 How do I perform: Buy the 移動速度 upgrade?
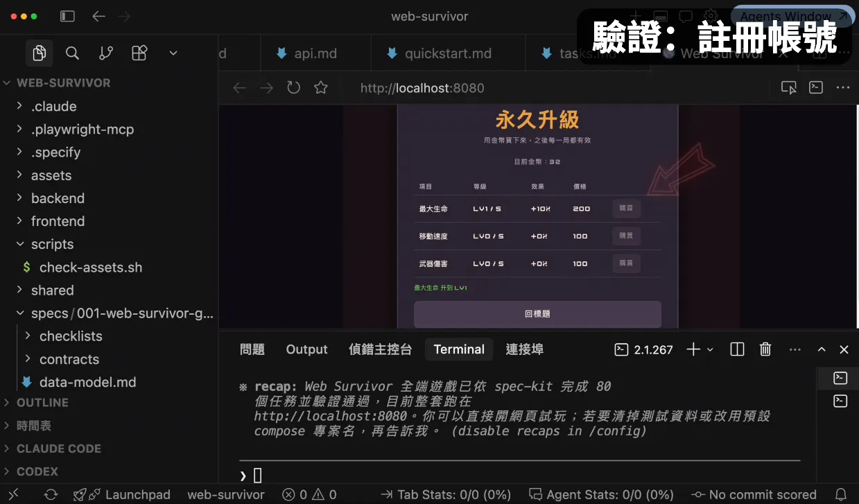coord(626,236)
